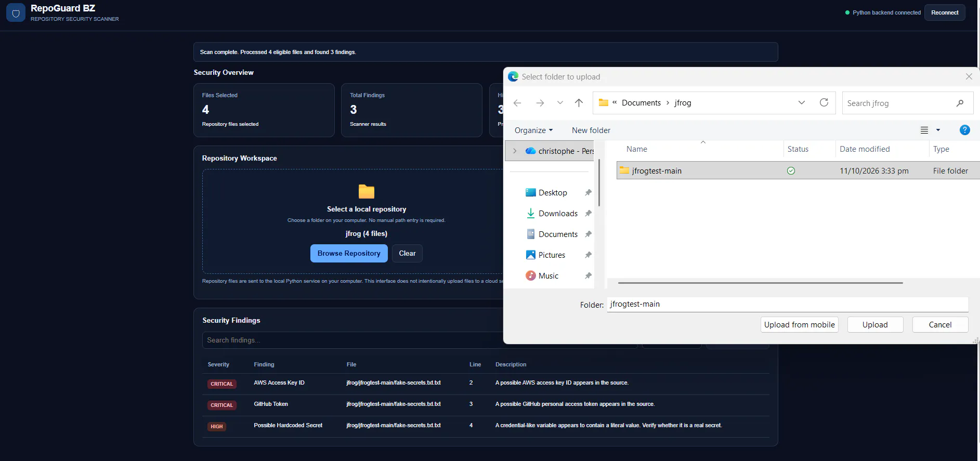Open Music in quick access

click(x=548, y=276)
